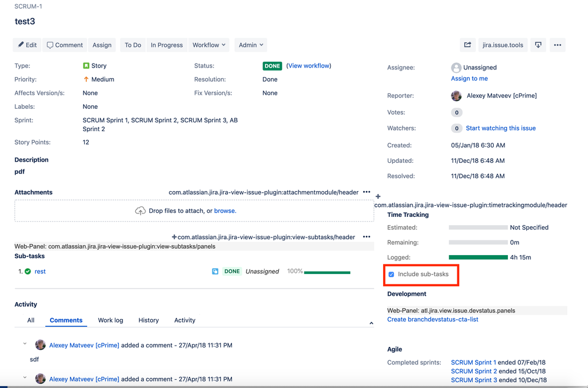Screen dimensions: 588x388
Task: Open SCRUM Sprint 1 link
Action: point(473,363)
